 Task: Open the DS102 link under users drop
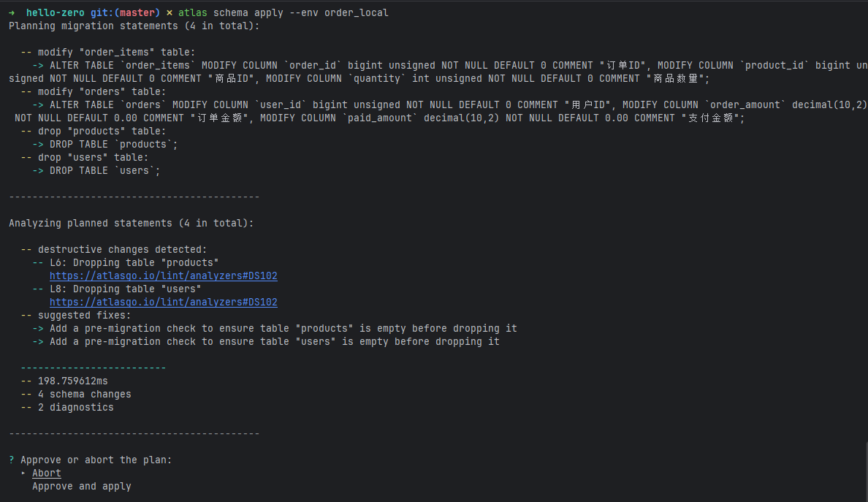tap(164, 303)
